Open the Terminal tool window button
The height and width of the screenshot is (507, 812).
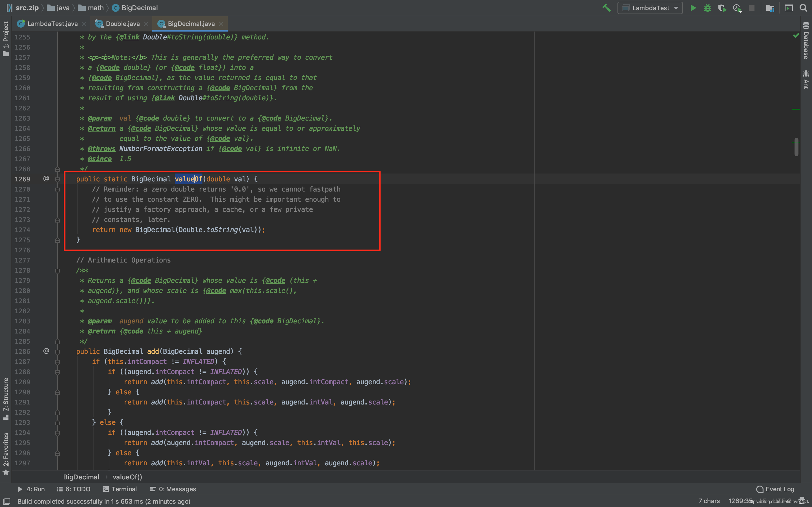pos(120,489)
